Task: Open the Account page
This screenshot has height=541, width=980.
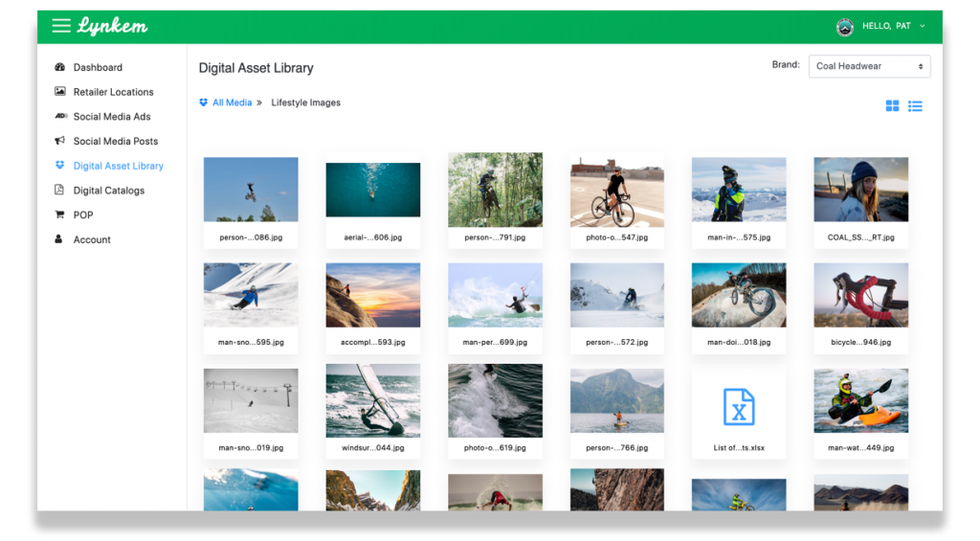Action: coord(92,239)
